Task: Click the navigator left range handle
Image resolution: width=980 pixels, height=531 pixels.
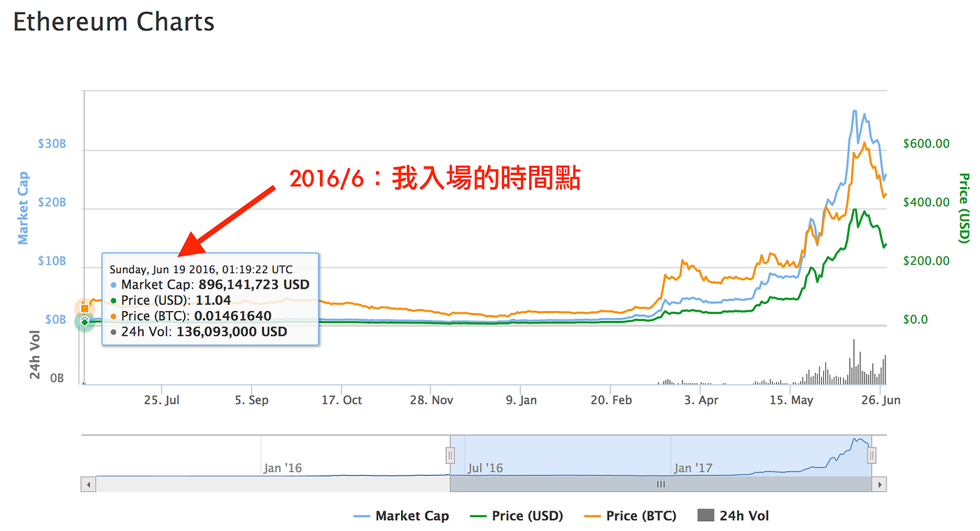Action: coord(450,456)
